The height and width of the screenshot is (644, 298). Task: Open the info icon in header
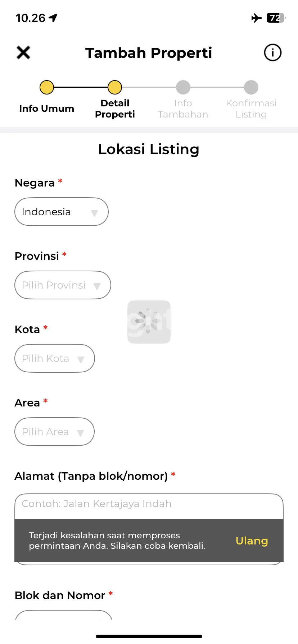[x=272, y=53]
